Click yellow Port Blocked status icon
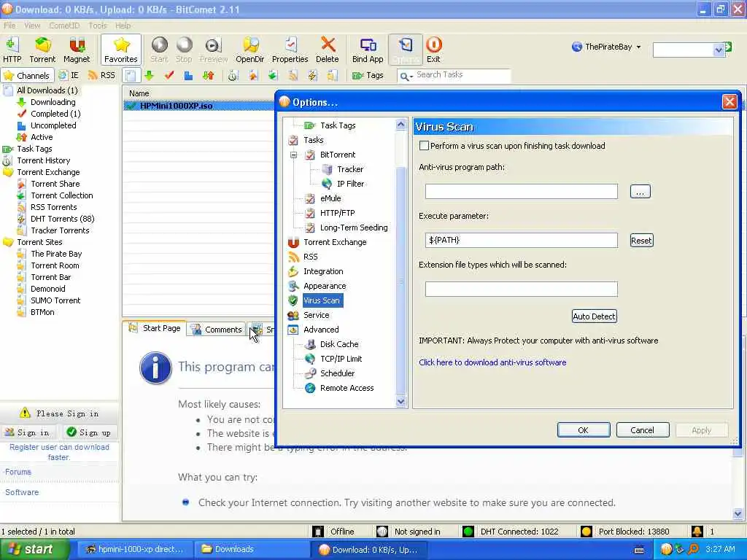The height and width of the screenshot is (560, 747). pyautogui.click(x=587, y=532)
